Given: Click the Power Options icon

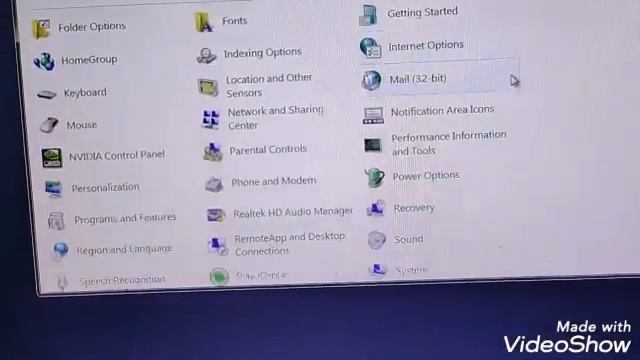Looking at the screenshot, I should coord(375,177).
